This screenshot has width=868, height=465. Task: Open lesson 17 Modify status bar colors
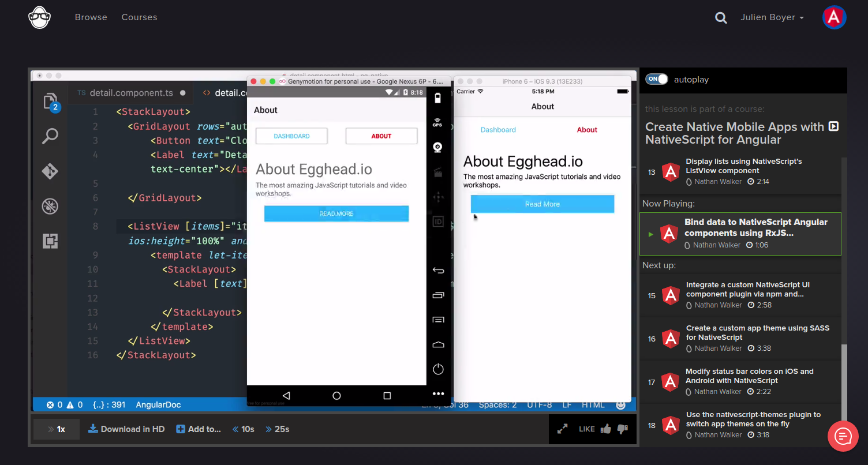click(740, 381)
